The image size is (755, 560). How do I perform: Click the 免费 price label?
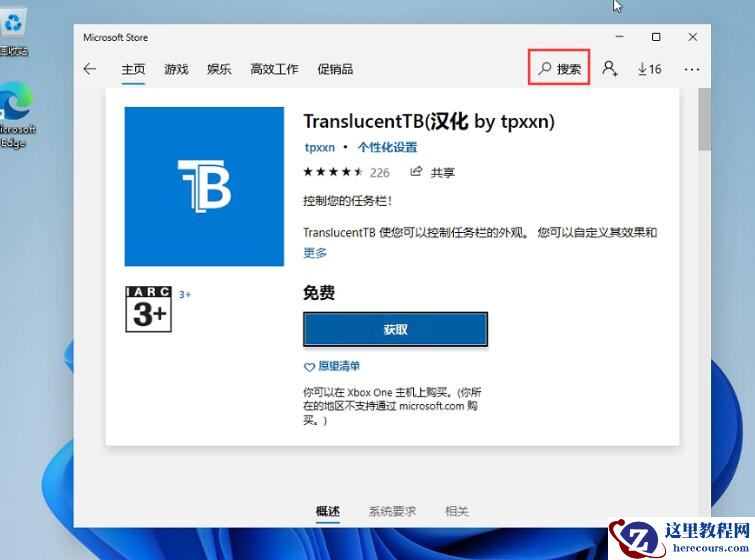click(x=319, y=292)
